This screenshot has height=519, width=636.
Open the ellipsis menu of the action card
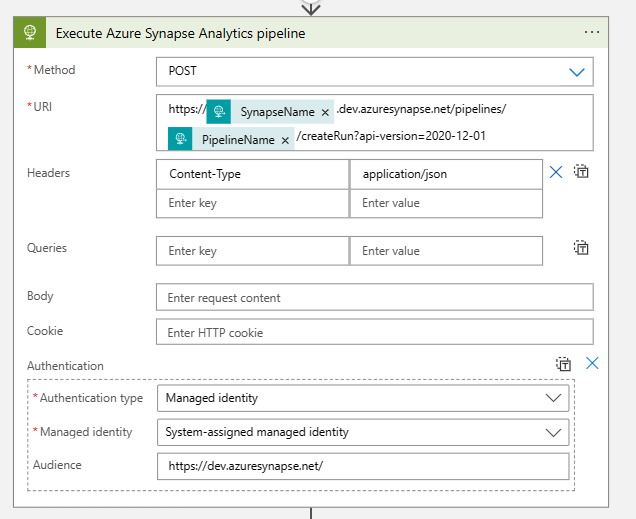coord(592,32)
